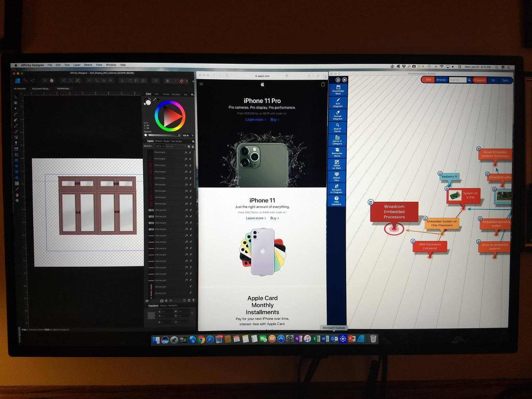Screen dimensions: 532x399
Task: Select the Zoom tool in Affinity toolbar
Action: [x=17, y=201]
